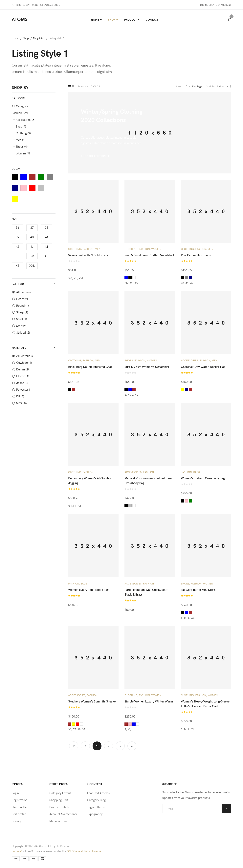The image size is (243, 868).
Task: Switch to the CONTACT menu item
Action: pyautogui.click(x=152, y=20)
